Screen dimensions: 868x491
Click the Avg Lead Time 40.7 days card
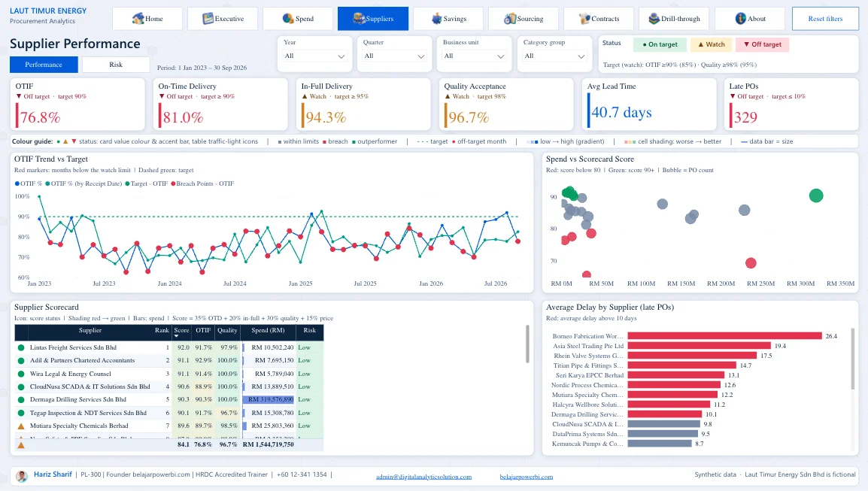coord(649,104)
